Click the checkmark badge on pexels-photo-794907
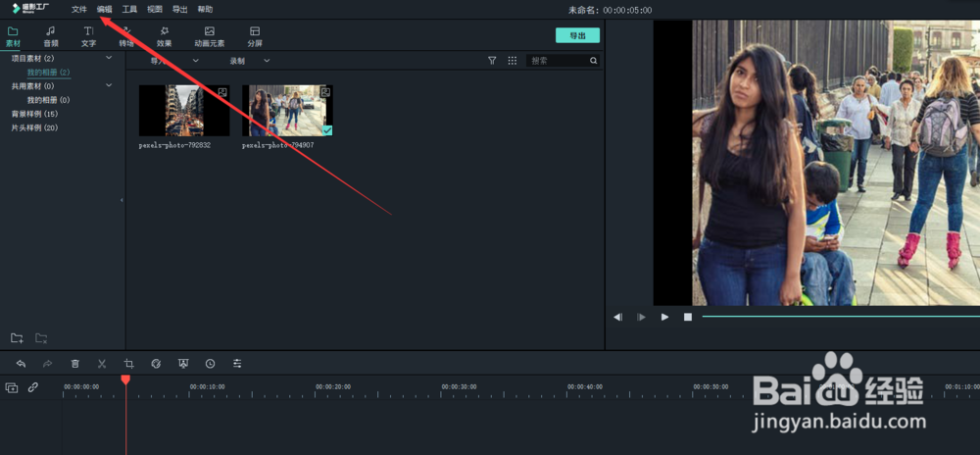Viewport: 980px width, 455px height. point(327,130)
